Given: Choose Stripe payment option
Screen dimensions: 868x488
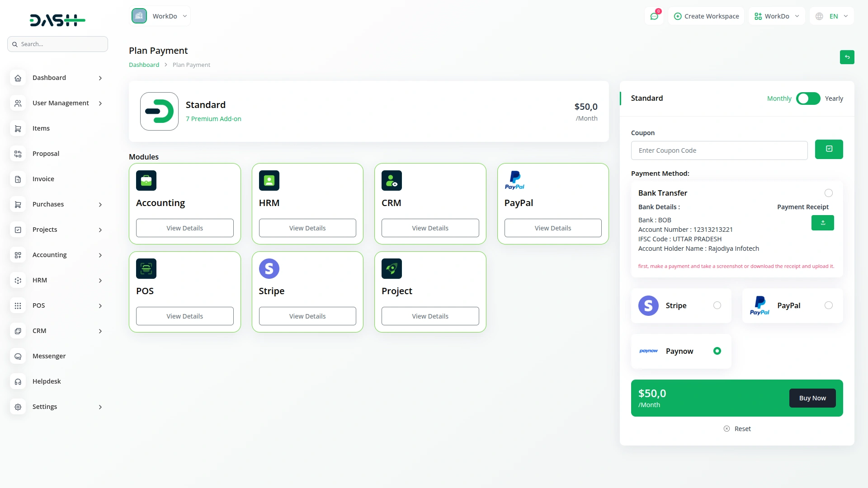Looking at the screenshot, I should tap(717, 305).
